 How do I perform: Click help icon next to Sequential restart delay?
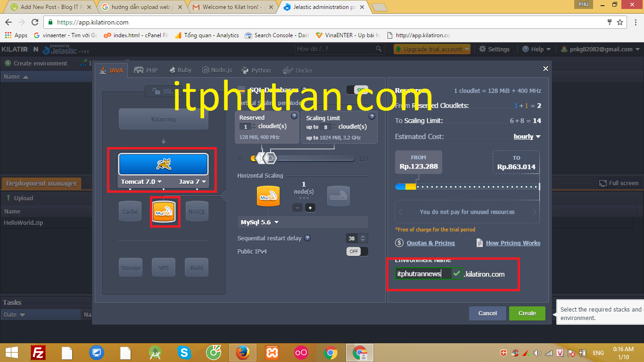pyautogui.click(x=307, y=239)
